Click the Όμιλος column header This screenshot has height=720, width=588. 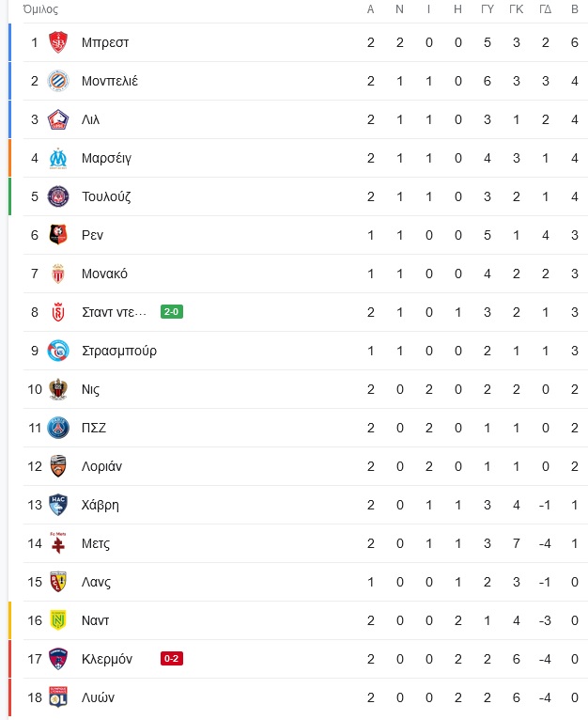40,9
